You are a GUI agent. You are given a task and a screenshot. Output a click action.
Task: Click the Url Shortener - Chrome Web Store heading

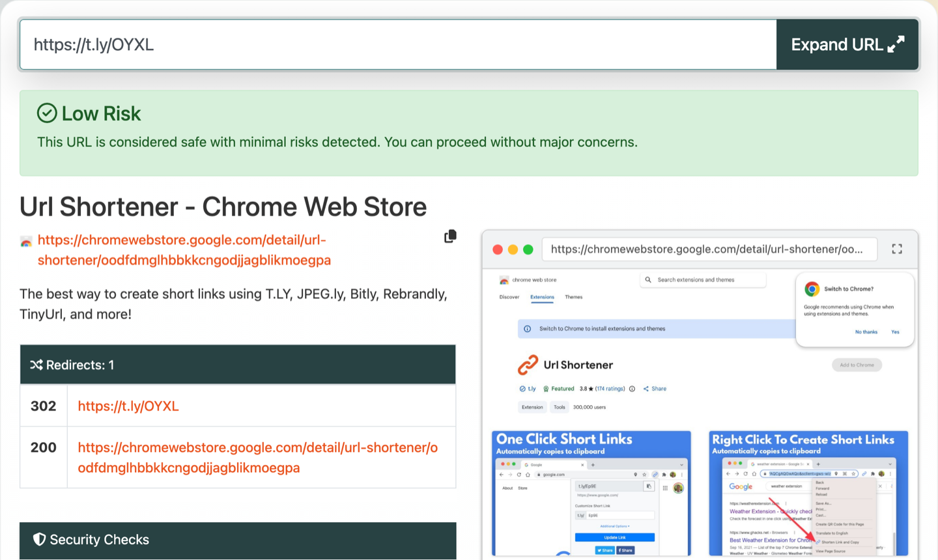223,207
